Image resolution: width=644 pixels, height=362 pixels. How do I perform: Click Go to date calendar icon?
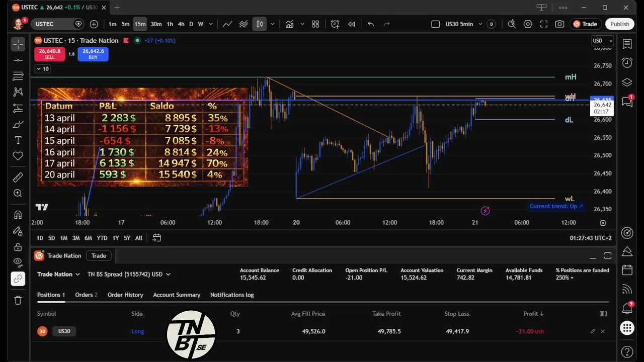156,238
